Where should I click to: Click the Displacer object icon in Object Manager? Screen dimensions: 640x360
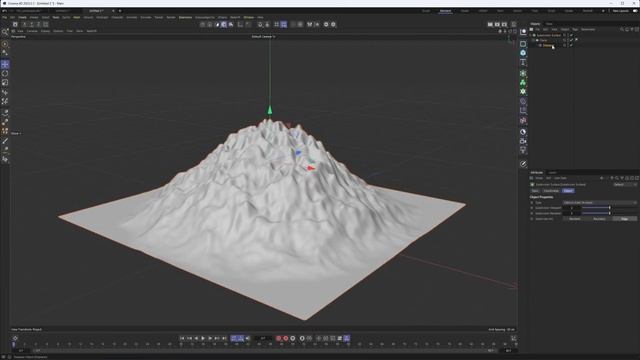coord(540,45)
